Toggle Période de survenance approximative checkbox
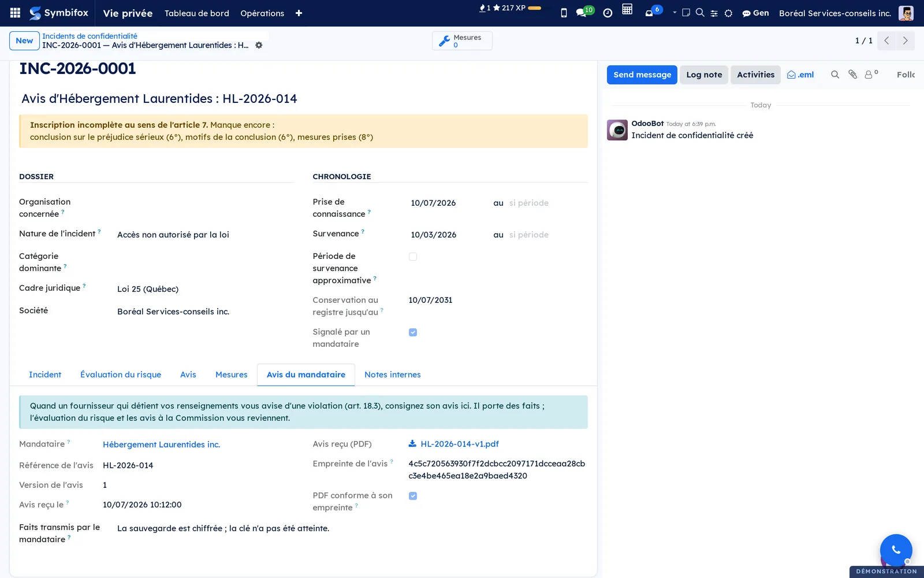Image resolution: width=924 pixels, height=578 pixels. point(413,257)
